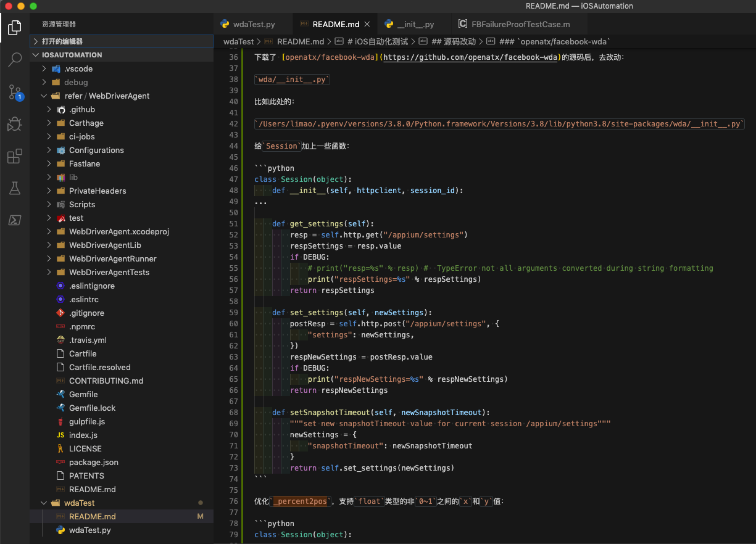Open the Run and Debug view
The height and width of the screenshot is (544, 756).
click(x=15, y=124)
